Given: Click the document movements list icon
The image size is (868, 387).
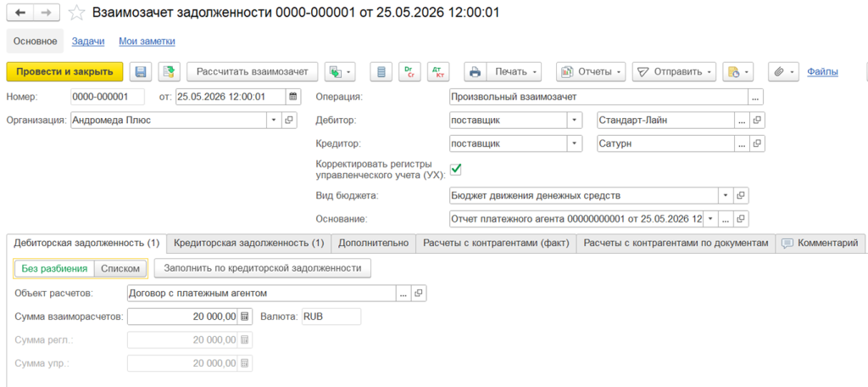Looking at the screenshot, I should [381, 71].
